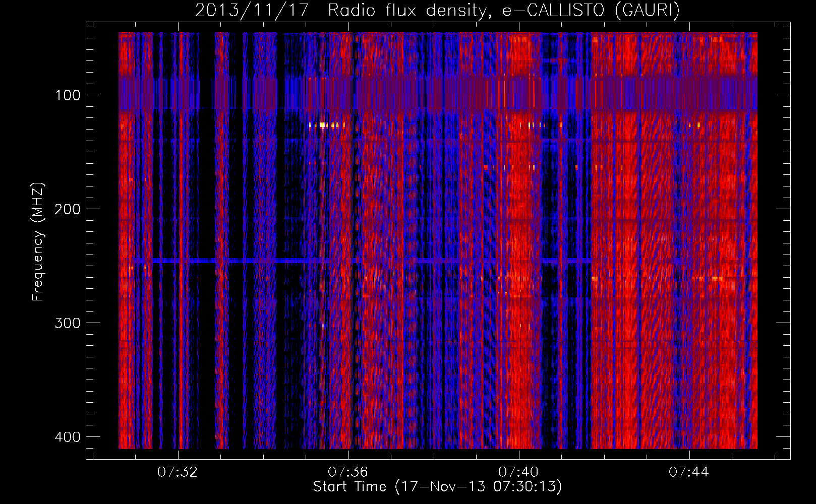The image size is (816, 504).
Task: Click the '300' frequency tick label
Action: pyautogui.click(x=68, y=323)
